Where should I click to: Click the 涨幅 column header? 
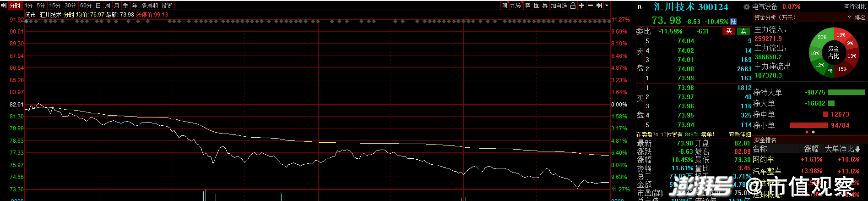(812, 149)
